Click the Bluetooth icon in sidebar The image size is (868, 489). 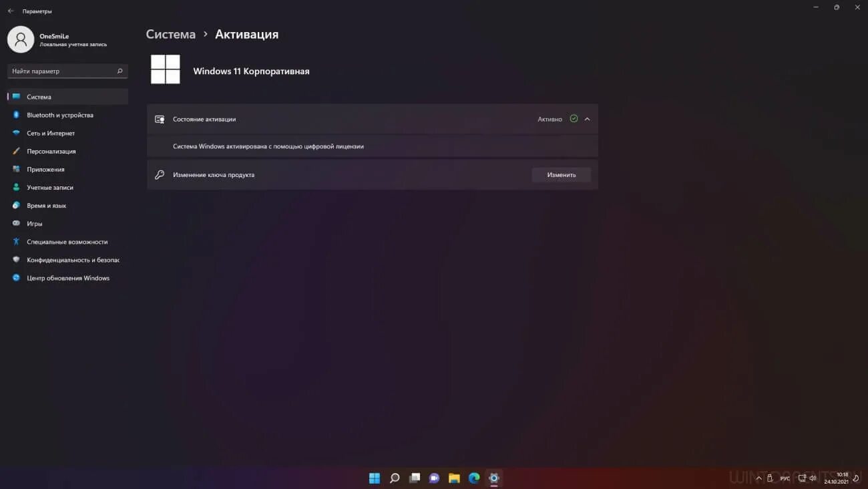click(17, 115)
